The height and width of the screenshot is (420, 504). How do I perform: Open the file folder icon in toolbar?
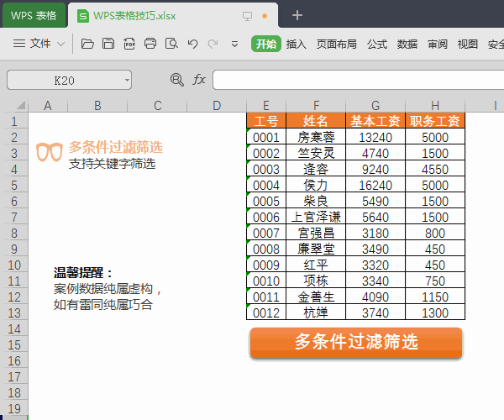pyautogui.click(x=87, y=44)
